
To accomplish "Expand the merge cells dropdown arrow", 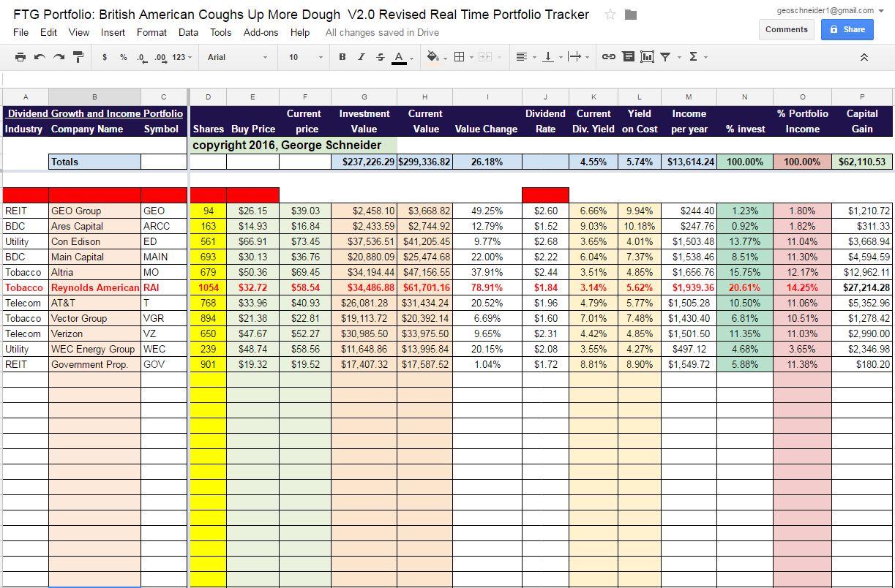I will (500, 57).
